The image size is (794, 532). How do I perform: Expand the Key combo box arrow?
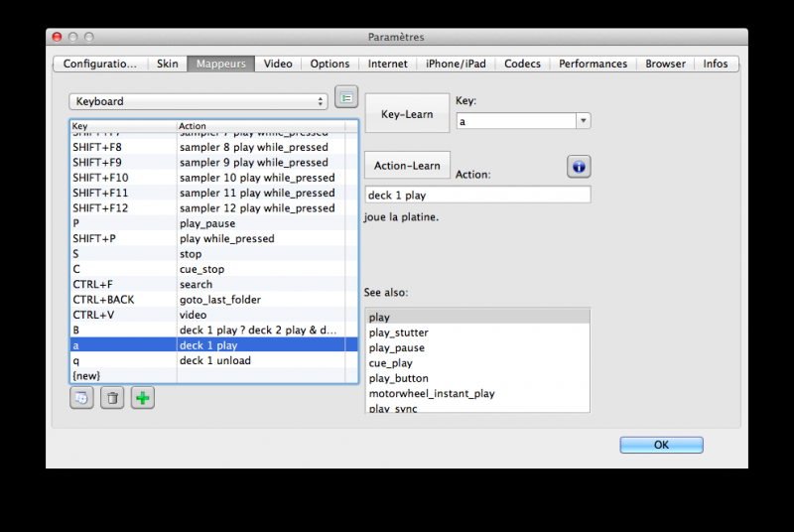pyautogui.click(x=583, y=120)
